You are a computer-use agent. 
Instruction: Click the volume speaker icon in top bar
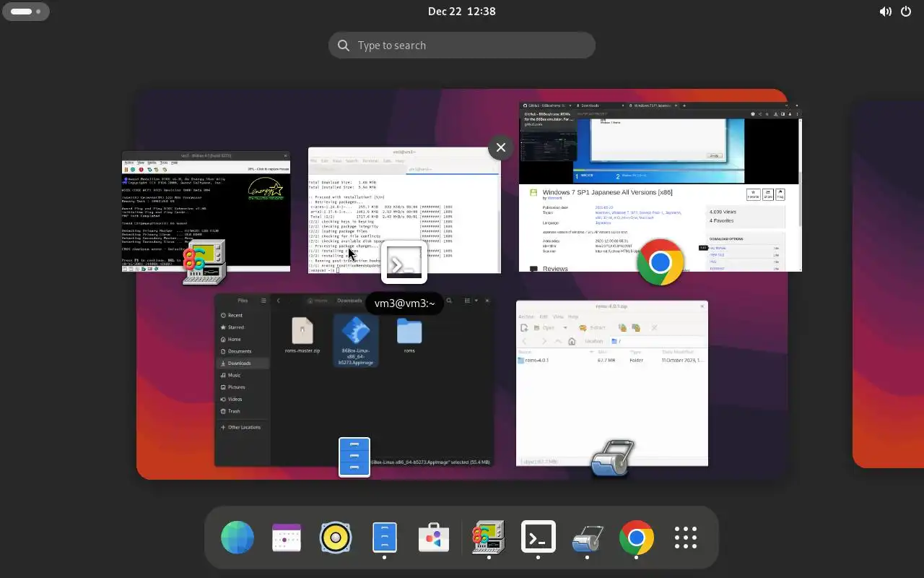(x=885, y=12)
